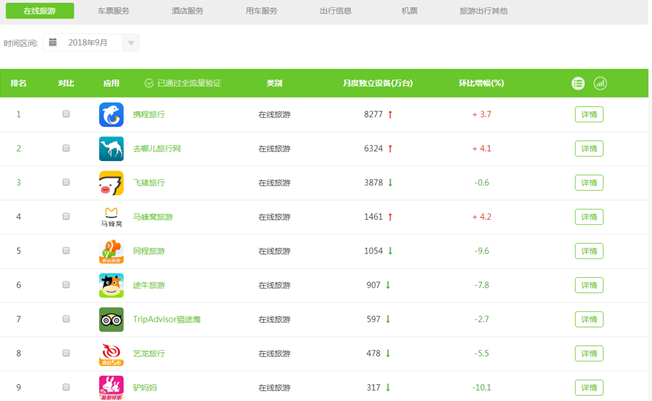Switch to list view icon in header
Image resolution: width=652 pixels, height=401 pixels.
click(x=578, y=83)
